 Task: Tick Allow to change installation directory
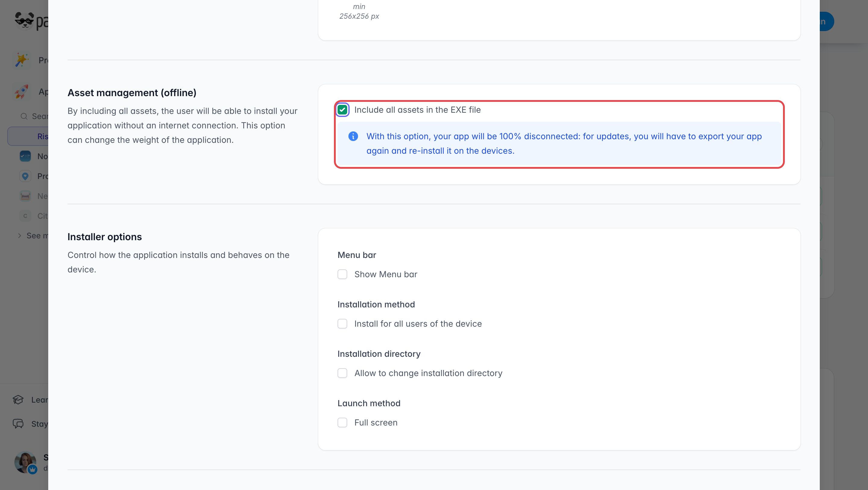342,373
